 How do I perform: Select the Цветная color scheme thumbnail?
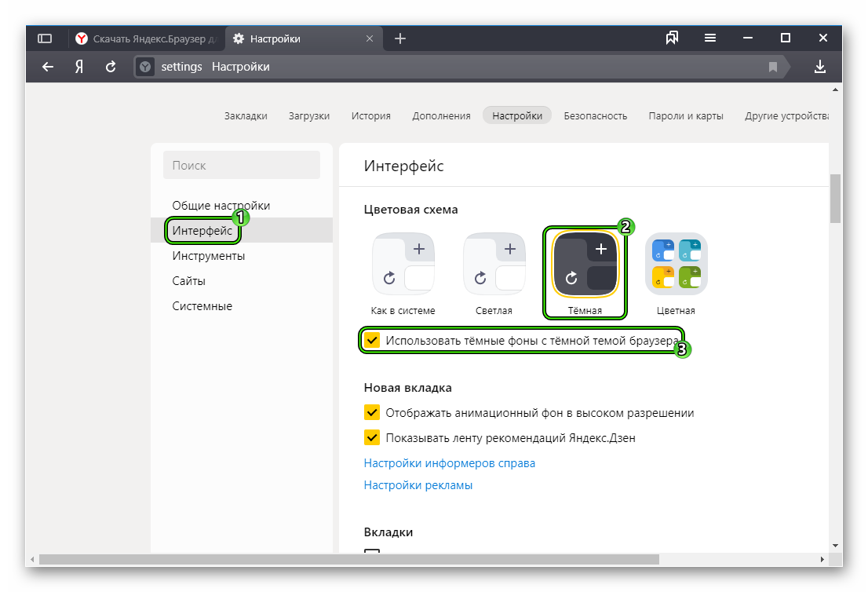point(676,264)
